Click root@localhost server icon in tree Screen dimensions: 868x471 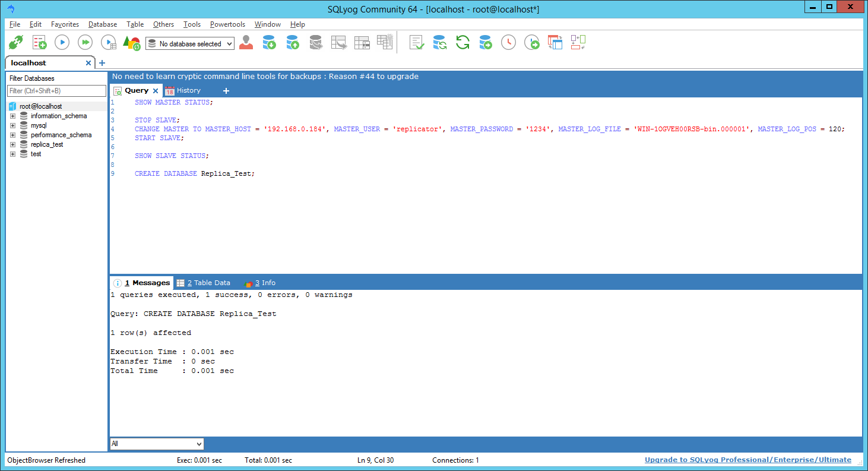point(12,106)
